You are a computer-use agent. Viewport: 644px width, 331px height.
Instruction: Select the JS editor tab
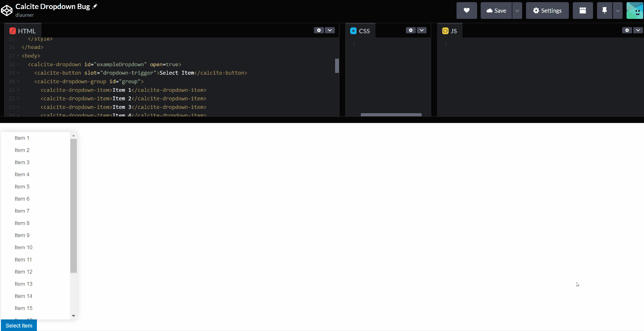pyautogui.click(x=450, y=31)
